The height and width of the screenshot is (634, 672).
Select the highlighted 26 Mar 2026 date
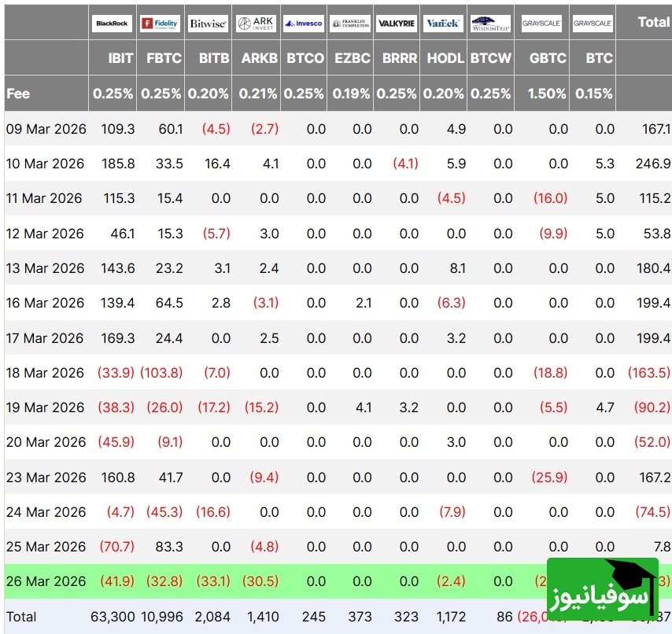46,581
